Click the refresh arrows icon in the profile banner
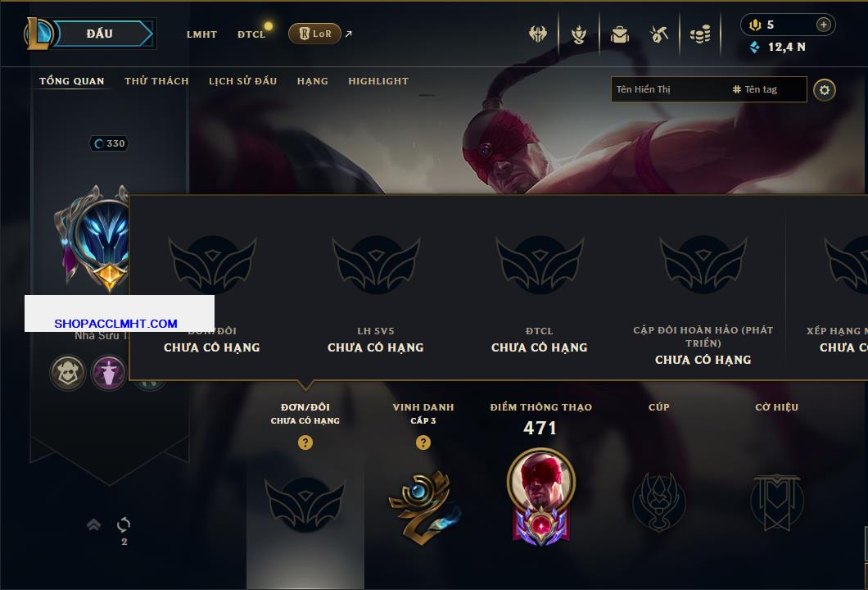This screenshot has width=868, height=590. (x=124, y=524)
